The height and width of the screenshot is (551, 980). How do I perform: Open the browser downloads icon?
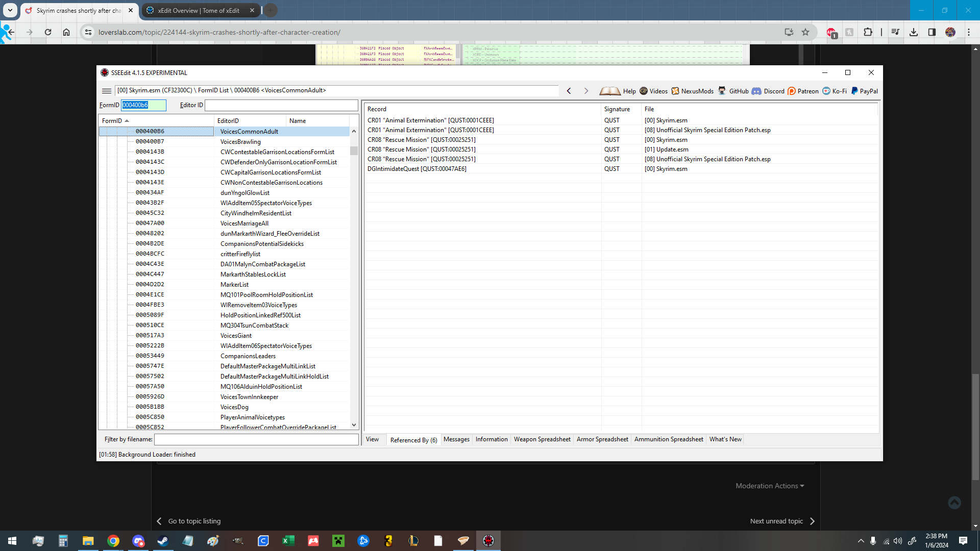914,32
